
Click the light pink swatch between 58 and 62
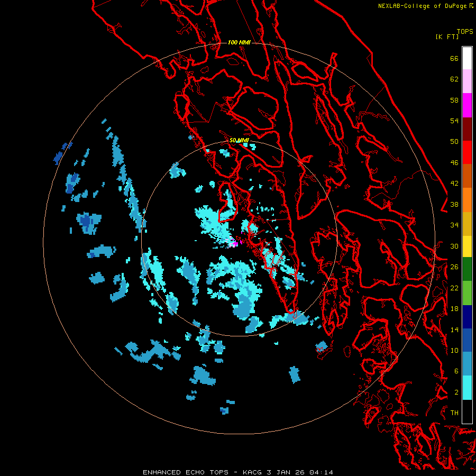467,81
